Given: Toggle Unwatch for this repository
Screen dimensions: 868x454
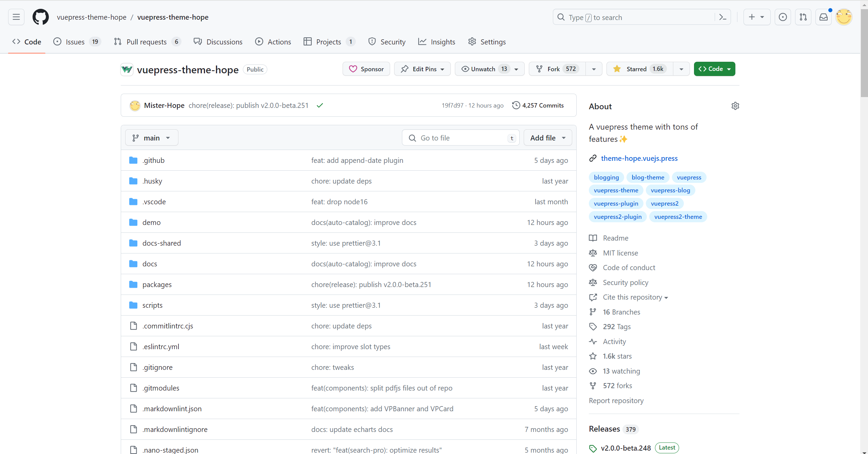Looking at the screenshot, I should pos(483,69).
